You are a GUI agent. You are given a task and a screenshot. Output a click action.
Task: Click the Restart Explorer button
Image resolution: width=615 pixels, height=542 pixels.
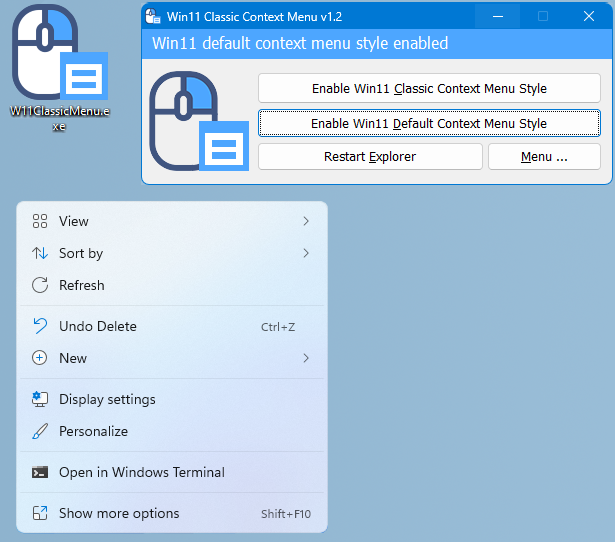pos(370,156)
